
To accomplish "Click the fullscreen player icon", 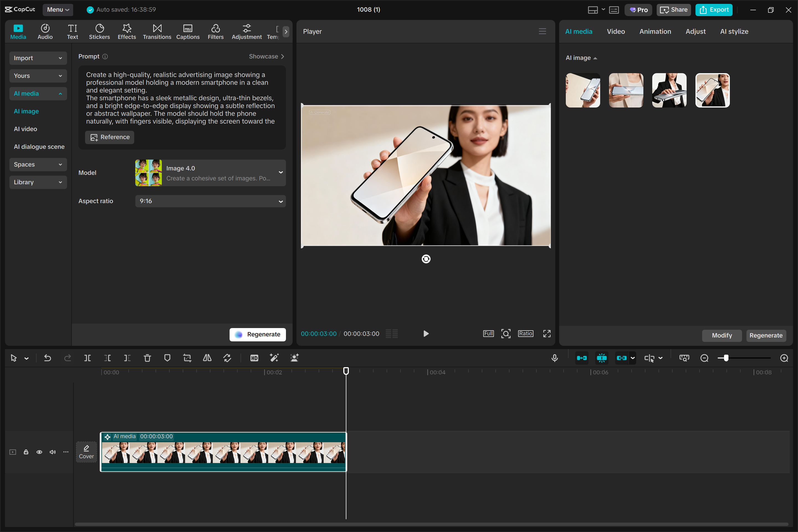I will [547, 334].
